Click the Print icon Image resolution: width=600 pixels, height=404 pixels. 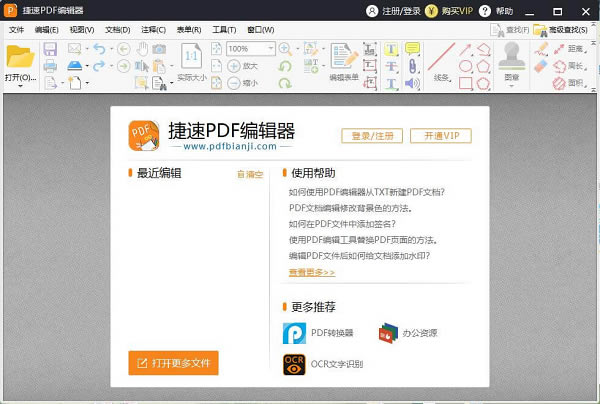50,66
